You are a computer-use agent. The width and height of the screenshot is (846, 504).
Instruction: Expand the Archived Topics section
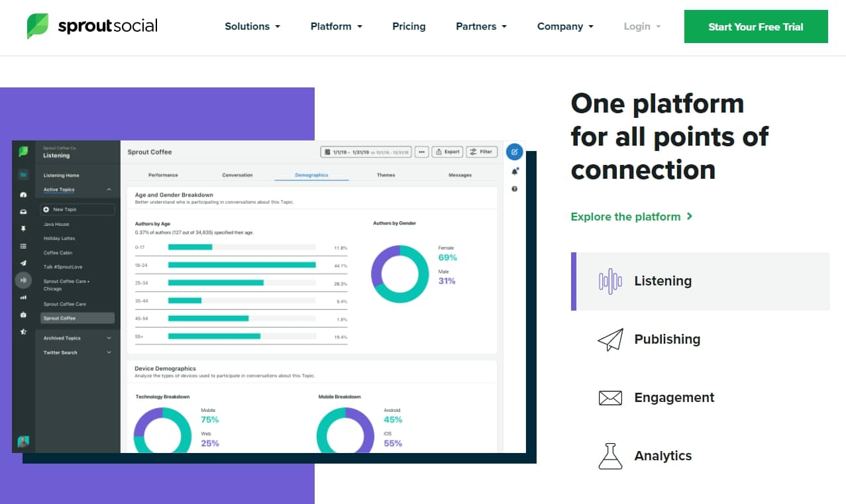[78, 338]
